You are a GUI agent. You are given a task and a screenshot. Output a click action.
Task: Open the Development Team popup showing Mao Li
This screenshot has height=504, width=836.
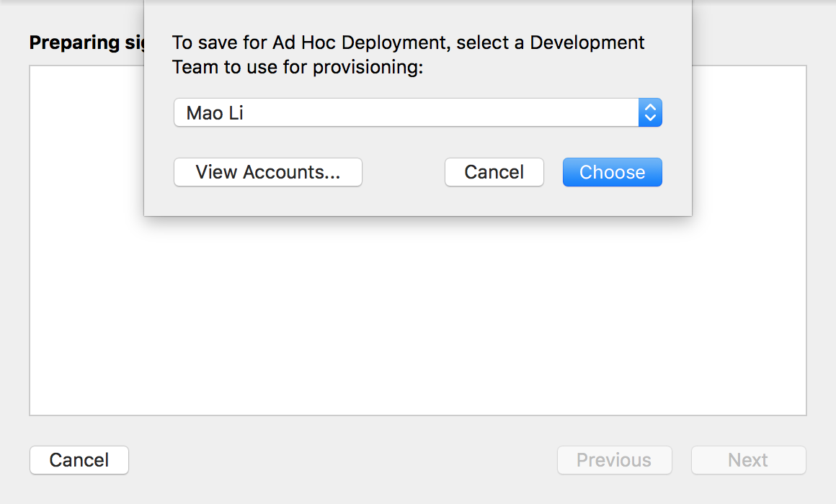405,112
